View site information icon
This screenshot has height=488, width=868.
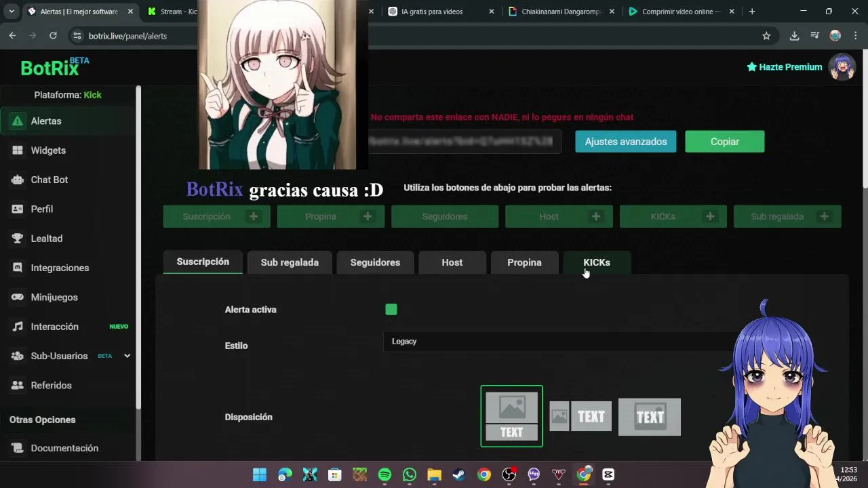77,36
